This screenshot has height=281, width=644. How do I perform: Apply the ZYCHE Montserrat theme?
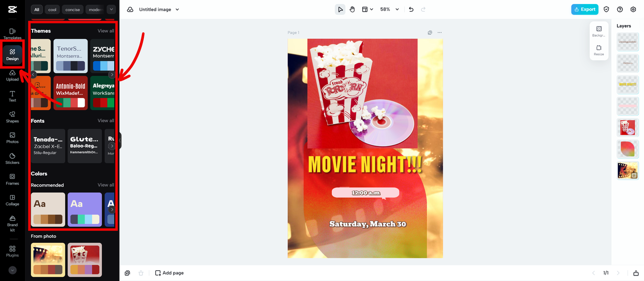coord(103,56)
